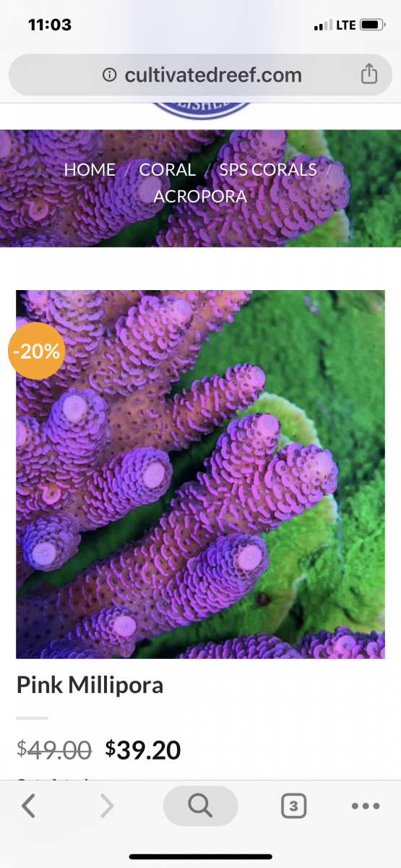Screen dimensions: 401x868
Task: Tap the crossed-out $49.00 original price
Action: (x=54, y=750)
